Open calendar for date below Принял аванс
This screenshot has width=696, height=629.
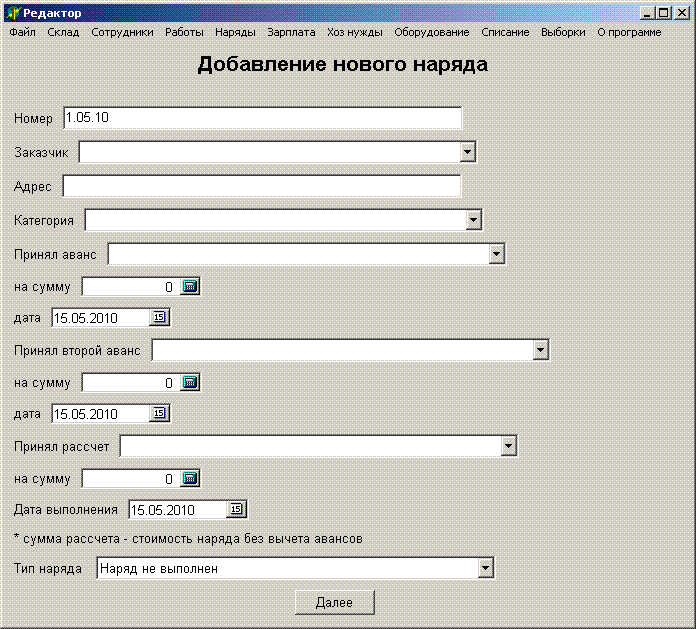click(160, 318)
